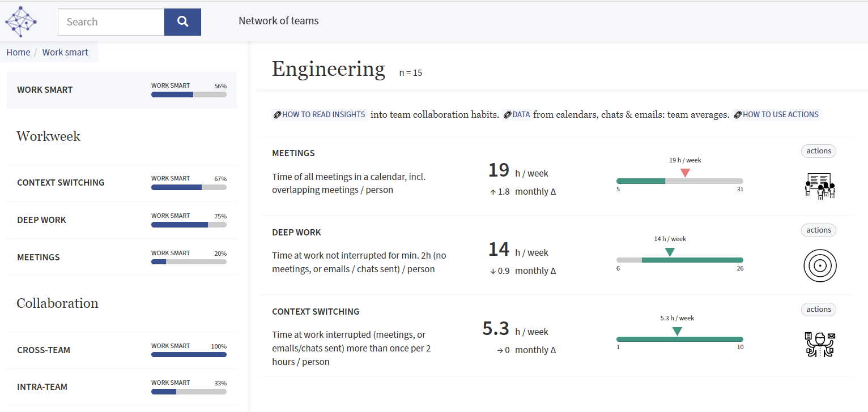
Task: Click the network logo icon
Action: click(x=20, y=22)
